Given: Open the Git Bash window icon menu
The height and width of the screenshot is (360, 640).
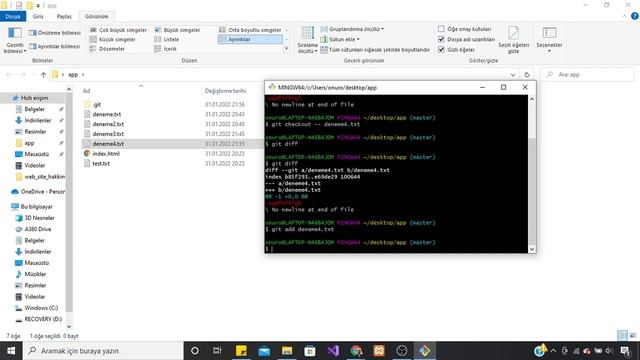Looking at the screenshot, I should point(272,87).
